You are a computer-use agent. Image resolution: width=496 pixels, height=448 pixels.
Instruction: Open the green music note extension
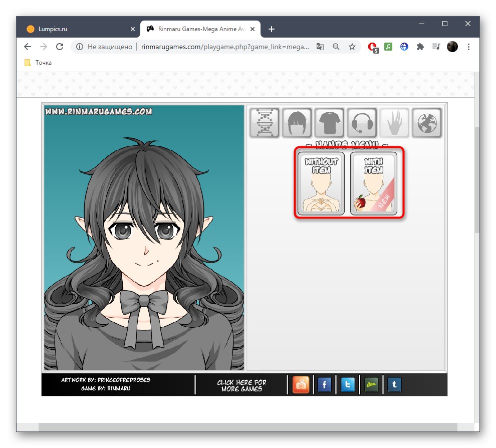point(388,47)
